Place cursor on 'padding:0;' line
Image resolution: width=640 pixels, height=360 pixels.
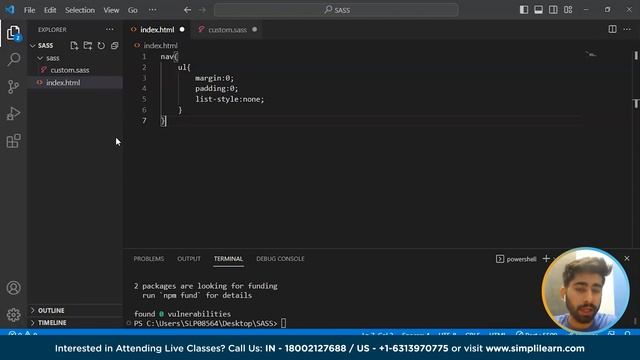216,89
